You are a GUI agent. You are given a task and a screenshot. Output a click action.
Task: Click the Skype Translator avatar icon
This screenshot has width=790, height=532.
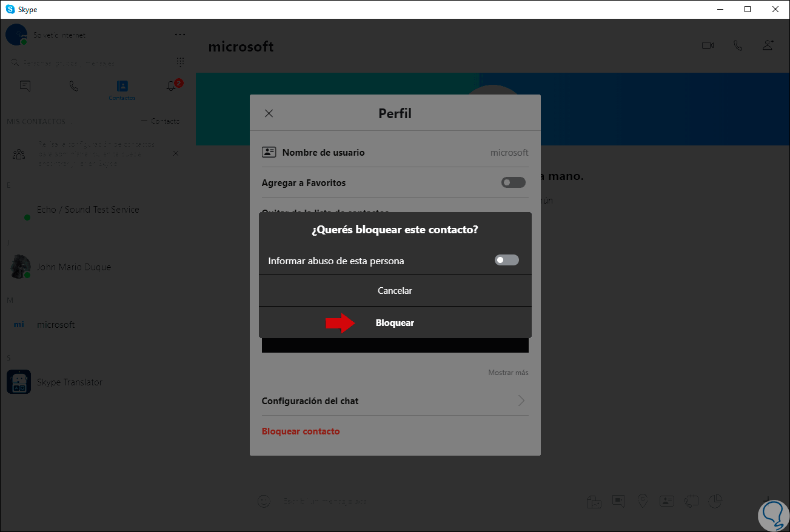[x=18, y=382]
